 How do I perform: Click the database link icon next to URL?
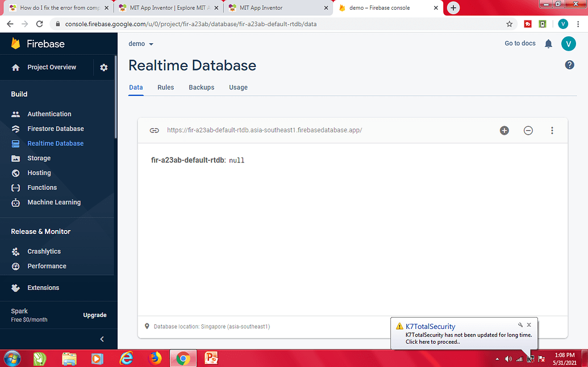click(x=154, y=130)
